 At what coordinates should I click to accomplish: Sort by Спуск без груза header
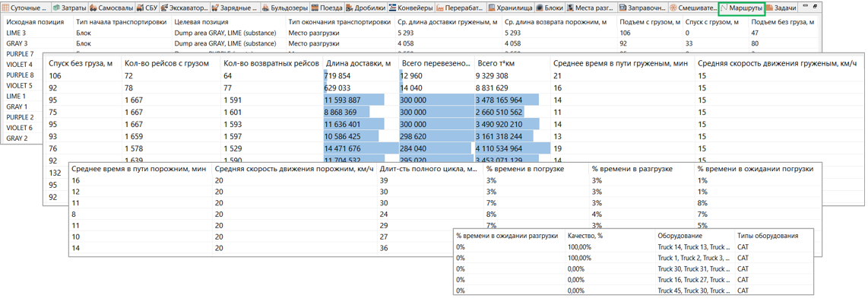tap(83, 64)
